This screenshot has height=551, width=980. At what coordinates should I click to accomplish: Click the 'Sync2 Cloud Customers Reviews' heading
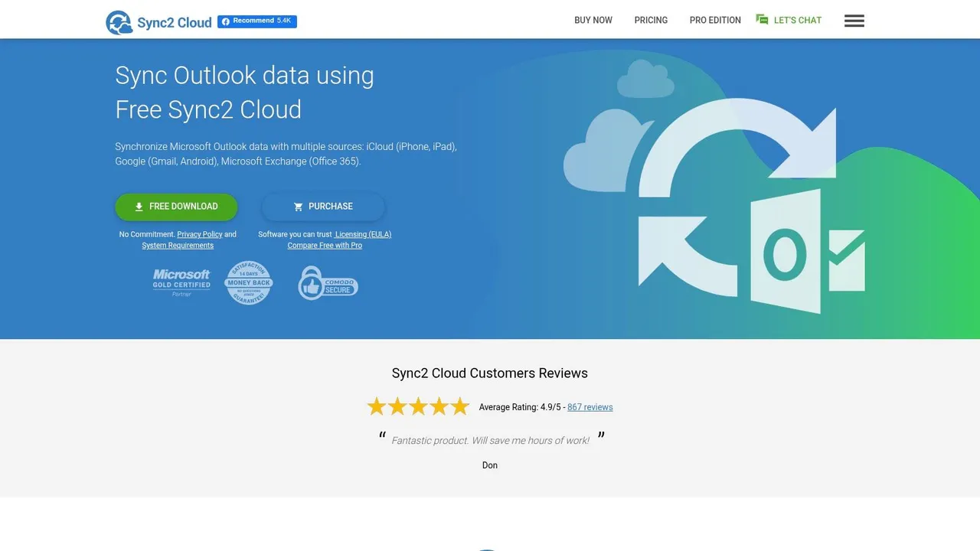[x=490, y=373]
